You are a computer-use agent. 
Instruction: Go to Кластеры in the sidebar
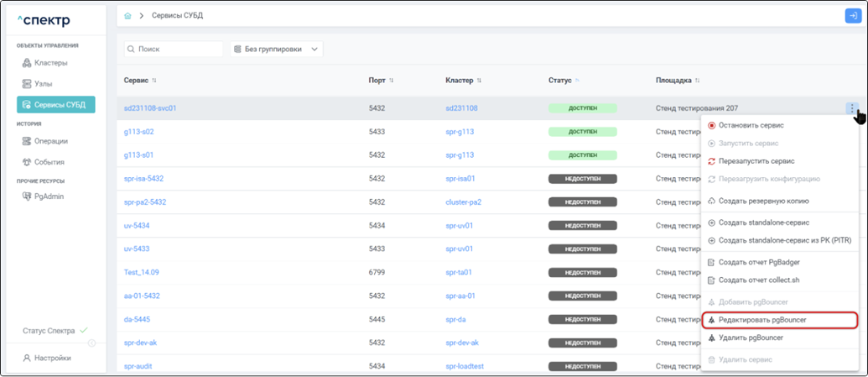tap(50, 63)
